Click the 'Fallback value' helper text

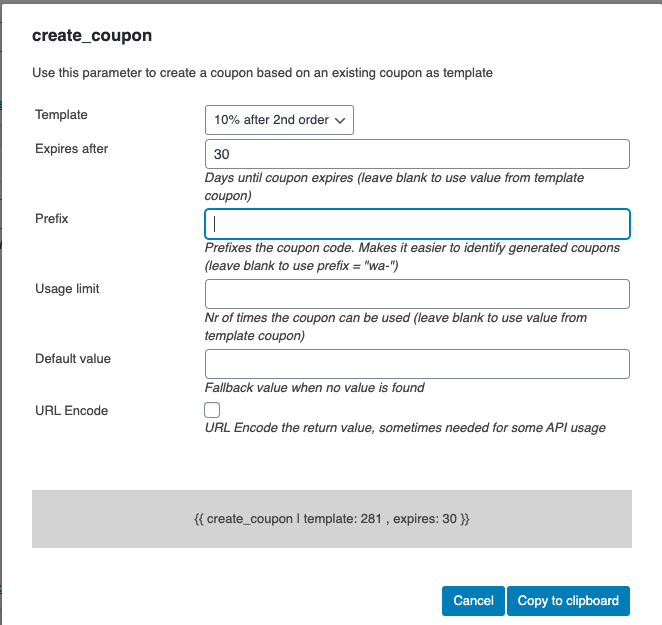pyautogui.click(x=314, y=388)
